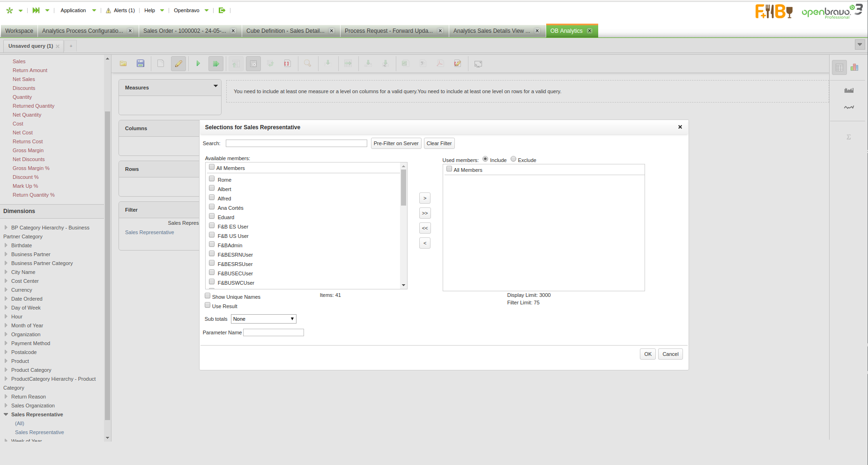Open the Application menu
The height and width of the screenshot is (465, 868).
[x=74, y=10]
